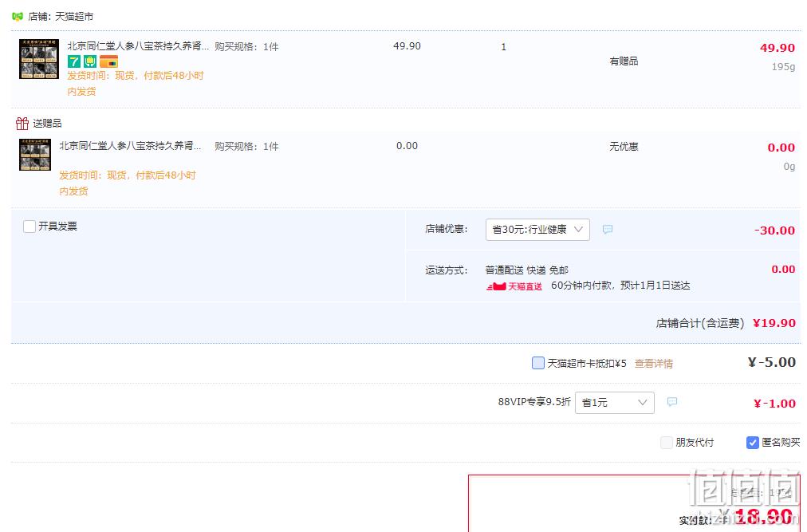Click the purchased item's 发货时间 note
The image size is (807, 532).
(136, 84)
